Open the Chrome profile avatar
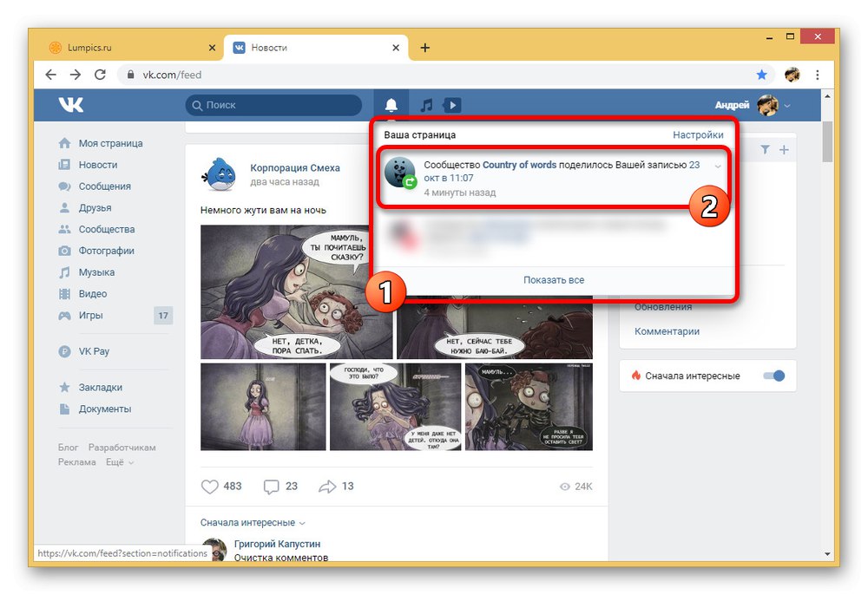The image size is (868, 595). point(792,75)
